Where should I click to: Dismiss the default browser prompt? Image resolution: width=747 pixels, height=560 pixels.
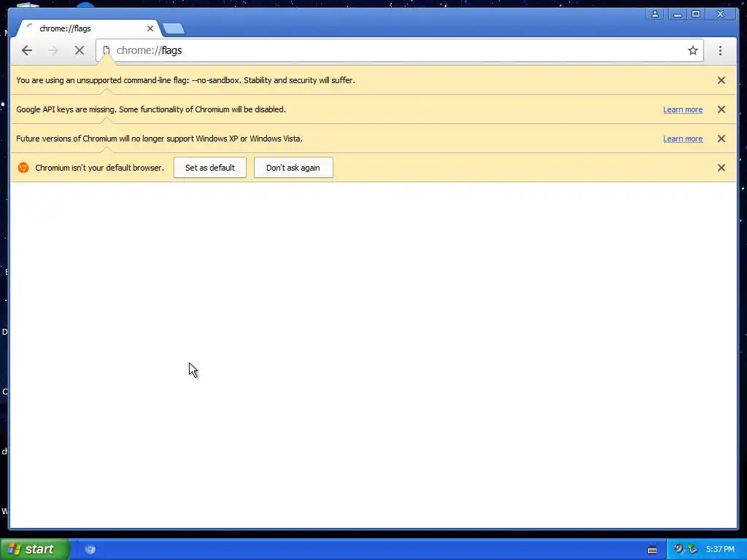tap(721, 168)
